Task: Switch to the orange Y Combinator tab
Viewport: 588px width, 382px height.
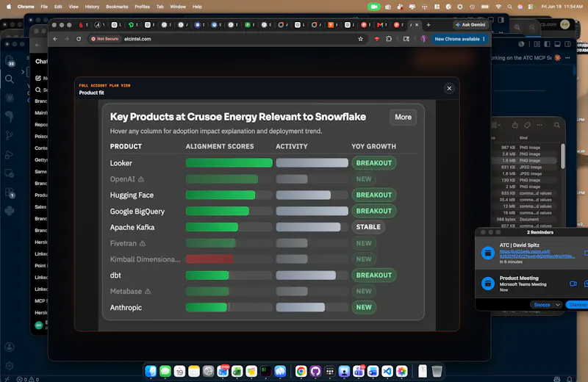Action: coord(331,25)
